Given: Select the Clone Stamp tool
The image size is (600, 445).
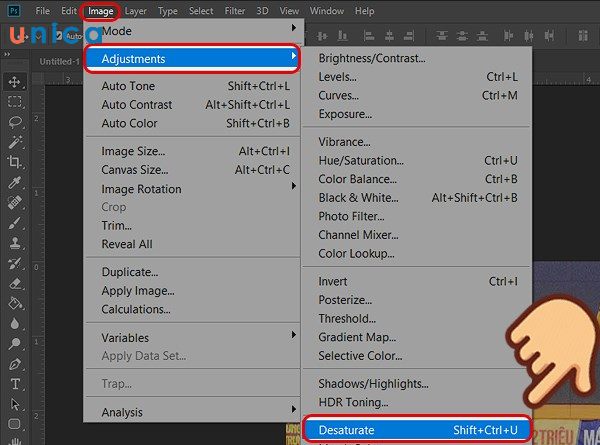Looking at the screenshot, I should tap(15, 243).
